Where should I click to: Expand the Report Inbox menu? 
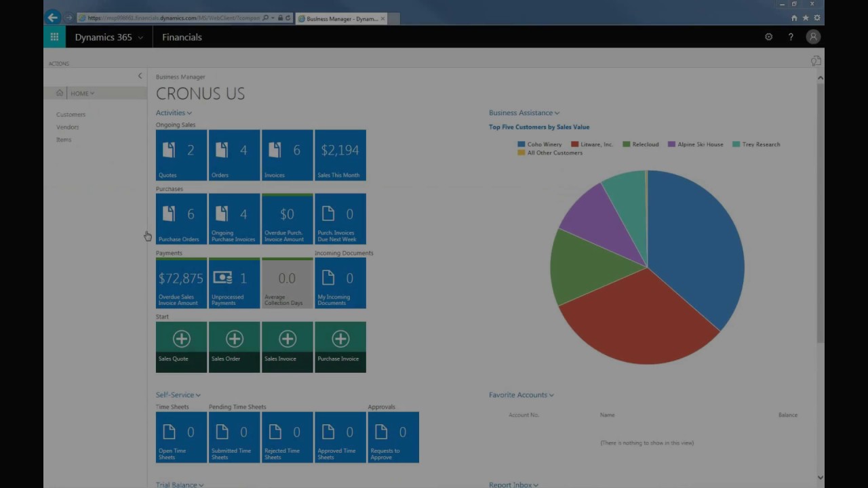click(536, 485)
